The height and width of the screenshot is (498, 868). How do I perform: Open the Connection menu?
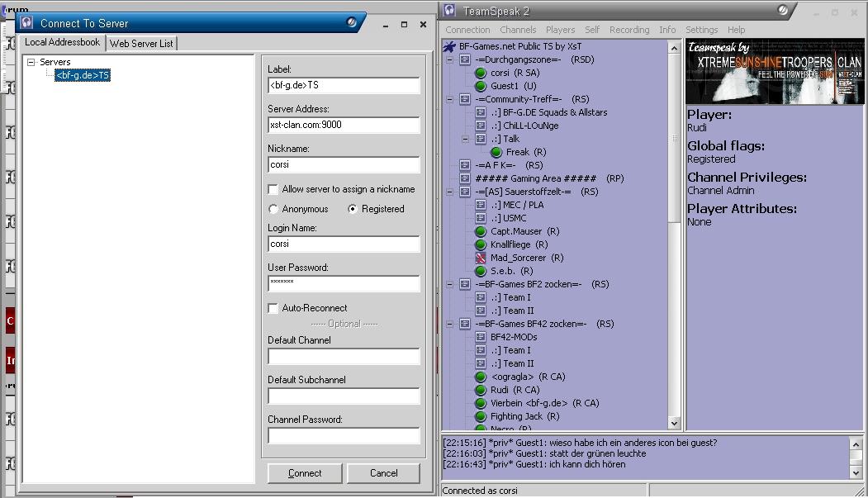[x=467, y=30]
